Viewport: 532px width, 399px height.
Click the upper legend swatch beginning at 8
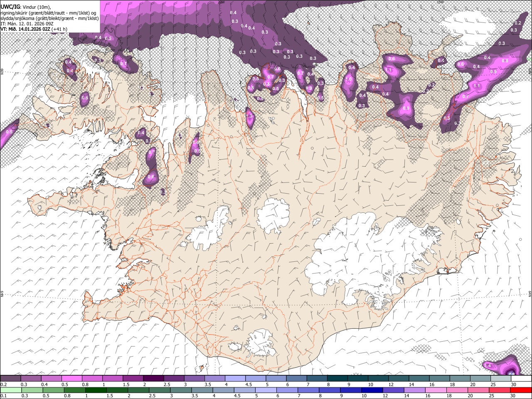[x=337, y=378]
